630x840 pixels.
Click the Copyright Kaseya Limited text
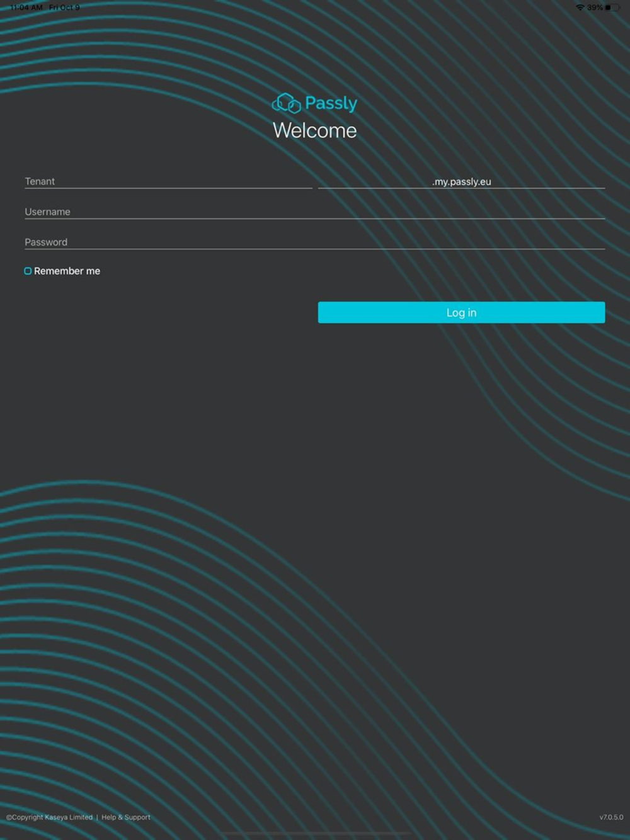pos(49,817)
